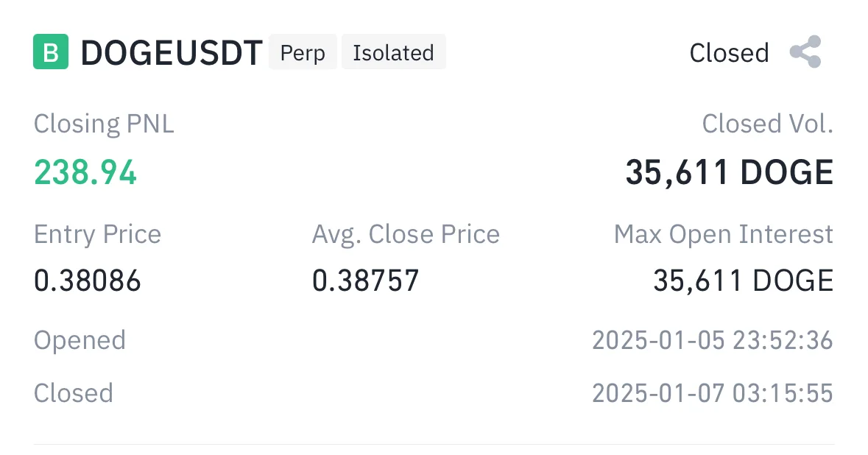
Task: Click the Entry Price label
Action: 97,234
